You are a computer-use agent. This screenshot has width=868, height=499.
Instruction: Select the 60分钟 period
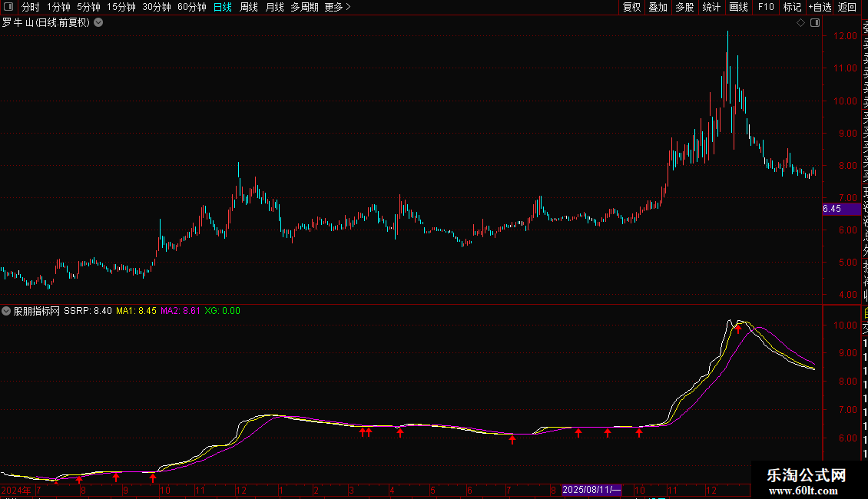(x=192, y=7)
